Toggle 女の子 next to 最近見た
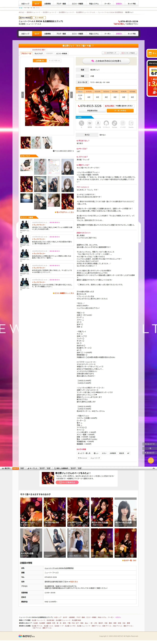This screenshot has height=644, width=157. [16, 468]
